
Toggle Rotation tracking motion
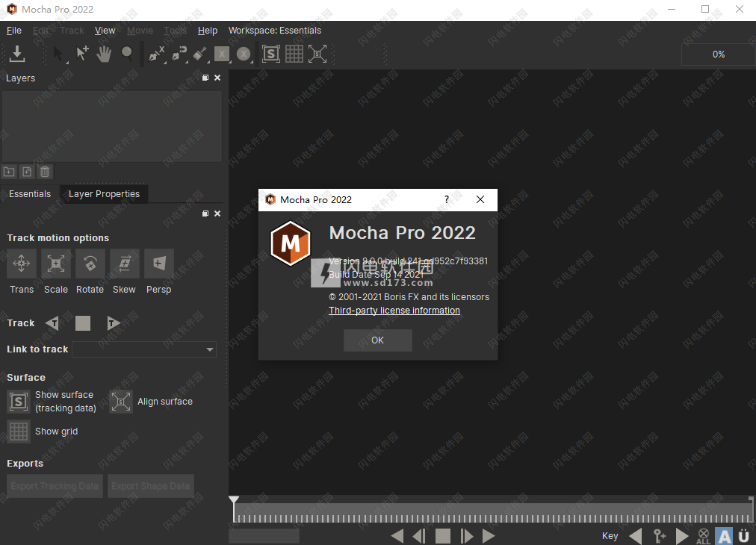[x=90, y=264]
